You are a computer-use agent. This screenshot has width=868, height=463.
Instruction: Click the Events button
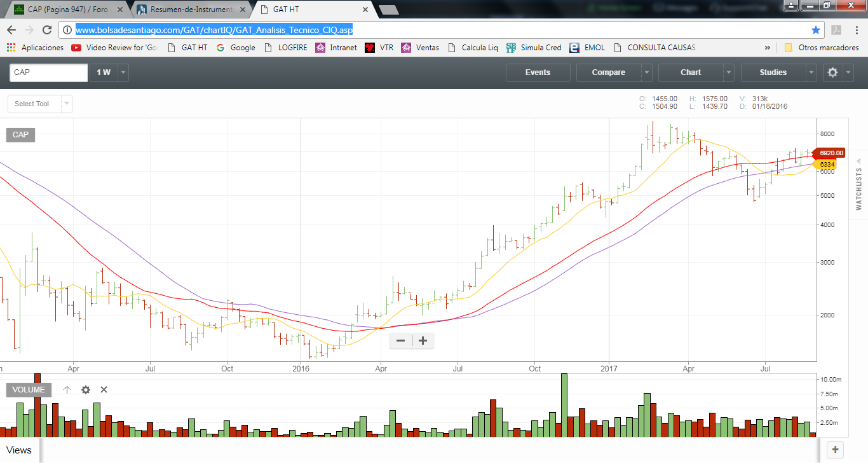538,73
